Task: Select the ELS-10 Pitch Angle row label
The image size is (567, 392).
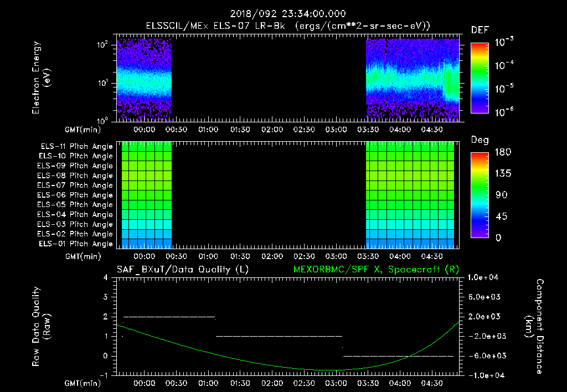Action: point(76,156)
